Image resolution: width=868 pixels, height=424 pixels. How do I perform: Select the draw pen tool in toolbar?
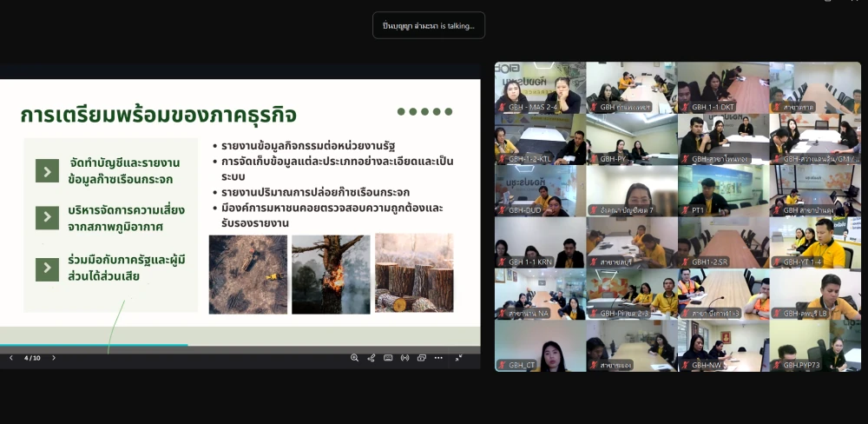coord(371,358)
